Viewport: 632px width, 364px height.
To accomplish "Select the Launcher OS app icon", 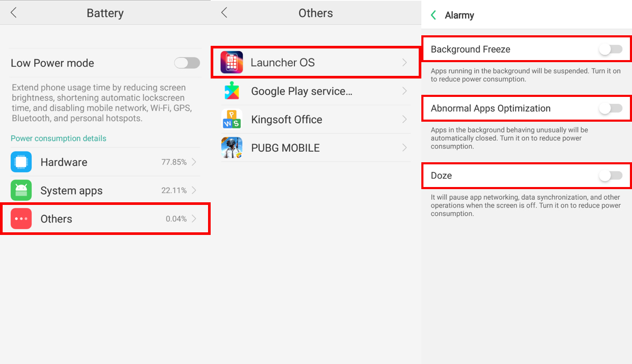I will 232,63.
